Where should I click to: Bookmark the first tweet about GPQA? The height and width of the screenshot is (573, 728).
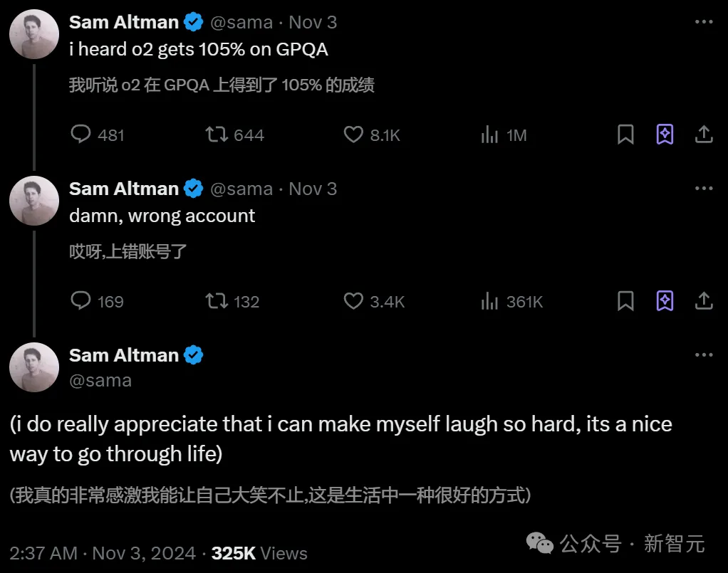point(625,135)
